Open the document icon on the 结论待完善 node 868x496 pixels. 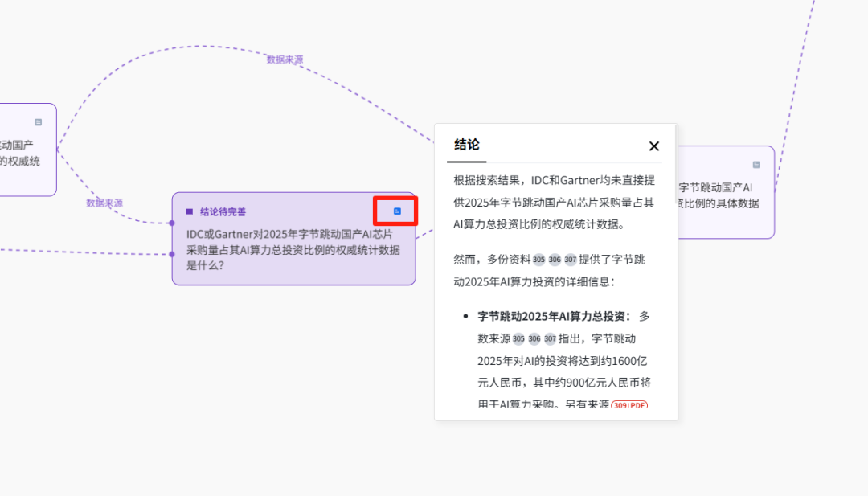click(x=397, y=211)
